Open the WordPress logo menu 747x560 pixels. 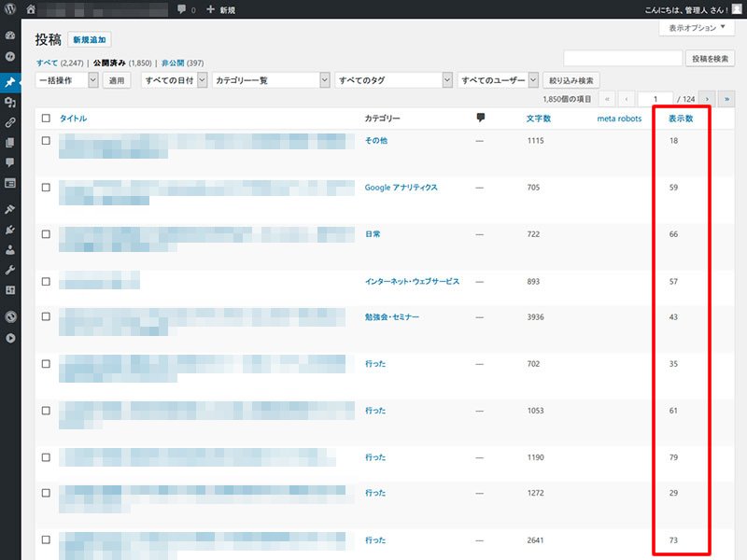(10, 9)
